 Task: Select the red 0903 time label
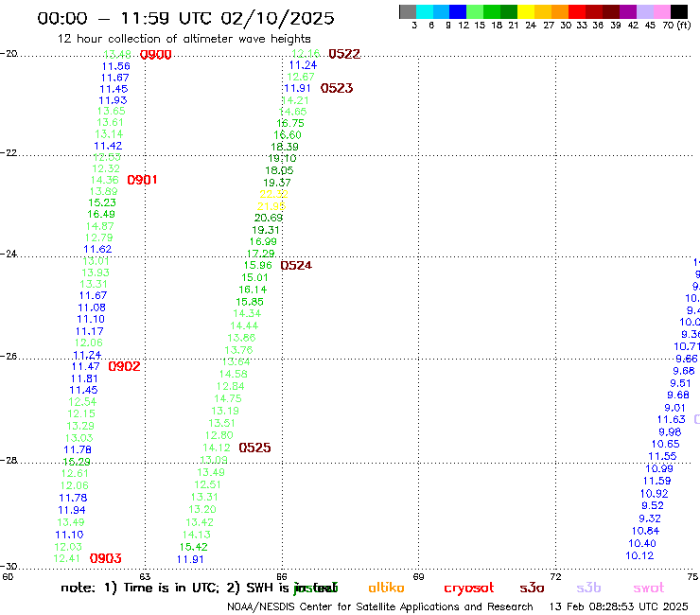(105, 558)
